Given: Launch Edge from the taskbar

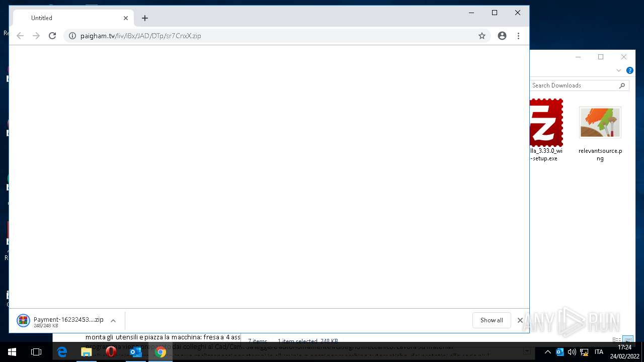Looking at the screenshot, I should pos(62,352).
